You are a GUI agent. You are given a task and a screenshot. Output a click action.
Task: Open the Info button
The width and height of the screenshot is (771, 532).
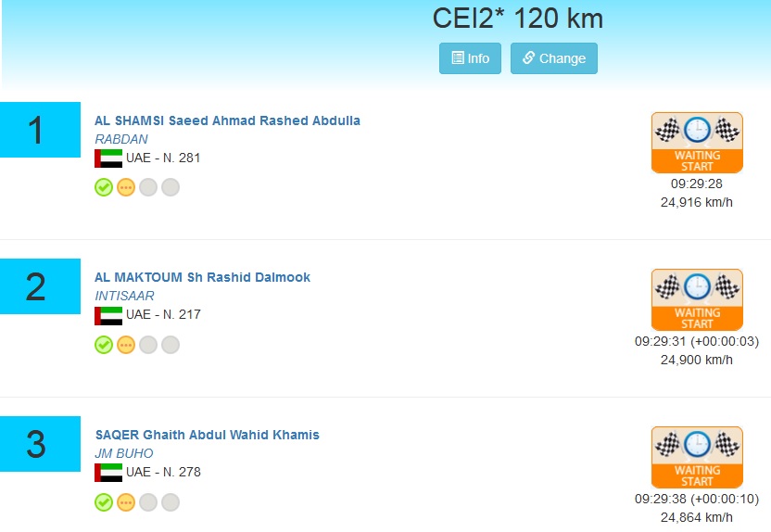click(x=470, y=58)
